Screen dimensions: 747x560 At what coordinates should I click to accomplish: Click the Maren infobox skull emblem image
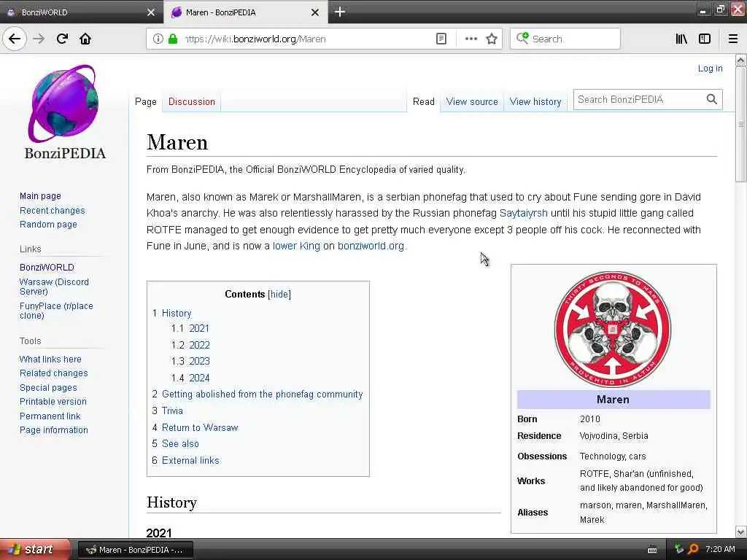(x=613, y=329)
